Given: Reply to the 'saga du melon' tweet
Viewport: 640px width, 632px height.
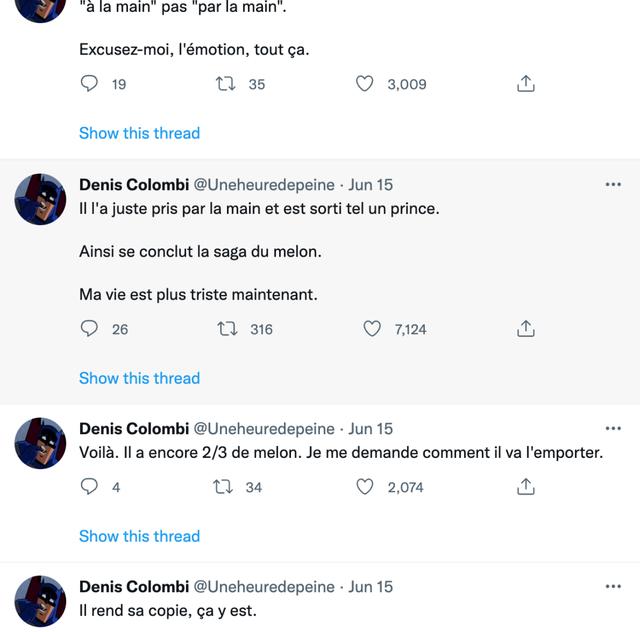Looking at the screenshot, I should coord(89,328).
